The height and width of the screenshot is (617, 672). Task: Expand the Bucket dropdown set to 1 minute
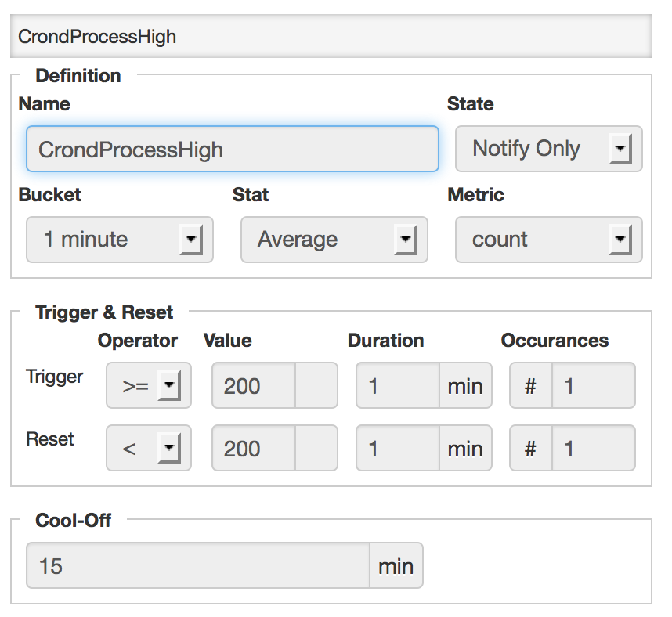click(x=119, y=240)
